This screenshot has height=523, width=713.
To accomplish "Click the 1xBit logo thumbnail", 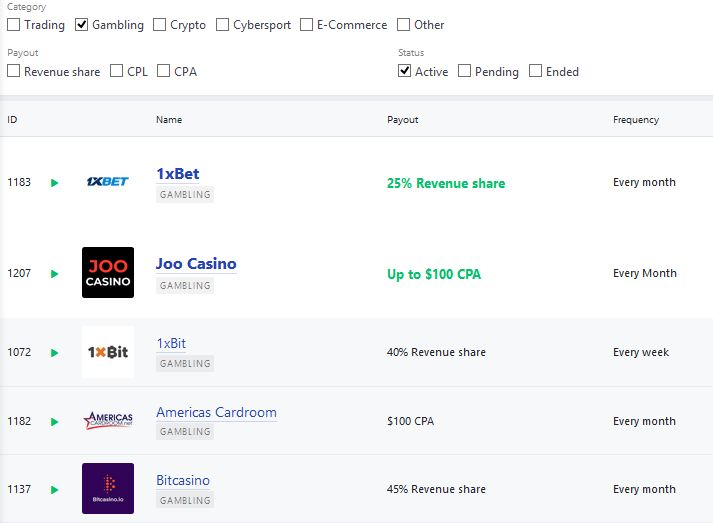I will [108, 352].
